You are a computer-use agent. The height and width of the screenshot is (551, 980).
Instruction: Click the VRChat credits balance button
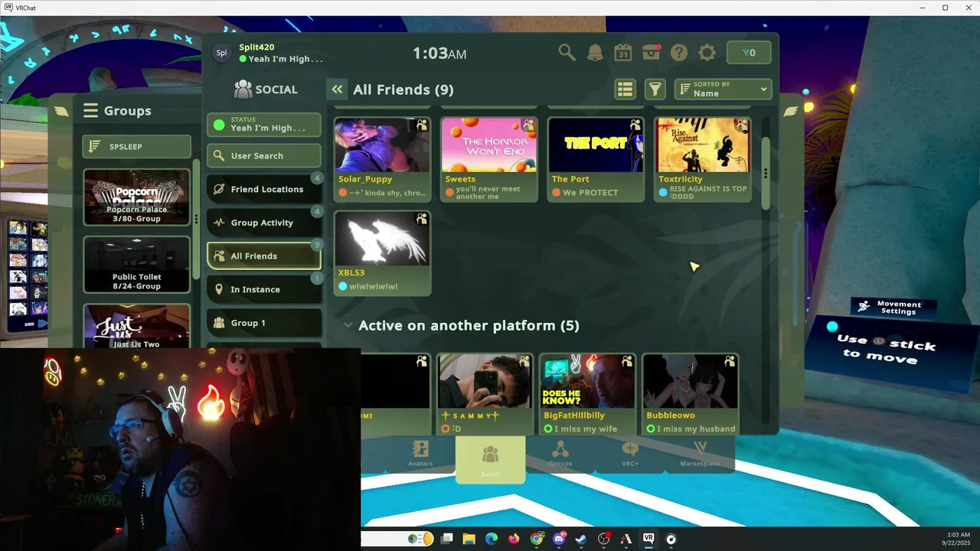tap(749, 52)
